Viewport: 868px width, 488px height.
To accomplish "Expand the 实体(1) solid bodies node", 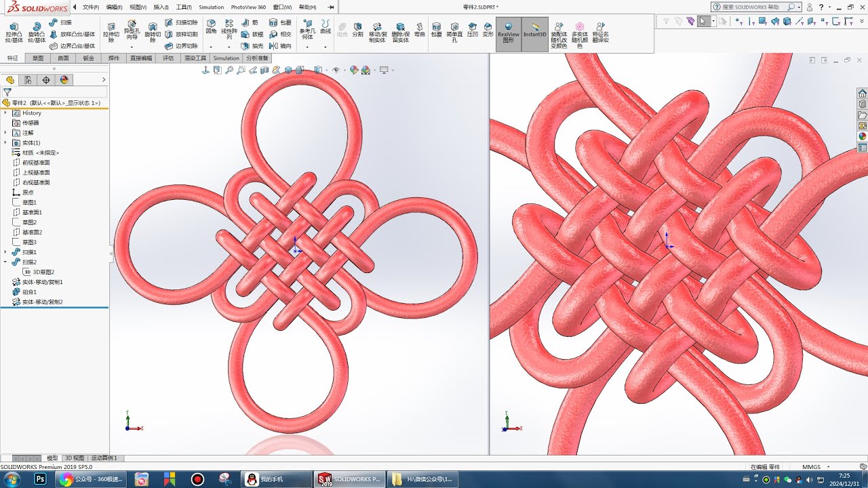I will click(x=5, y=143).
